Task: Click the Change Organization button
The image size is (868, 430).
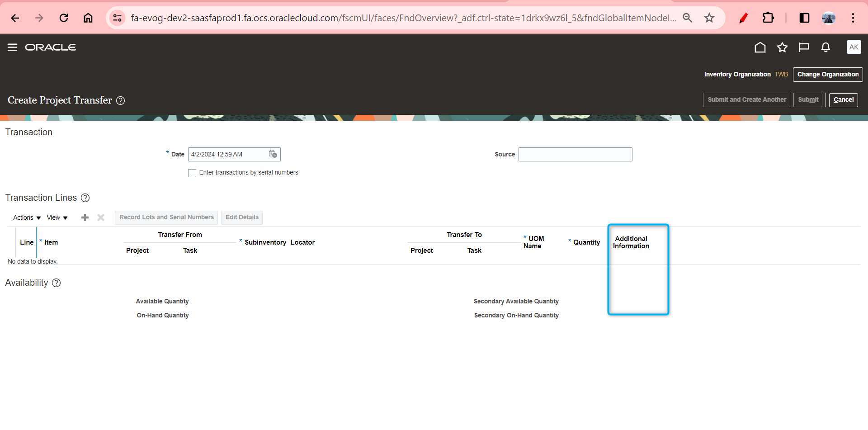Action: [x=828, y=74]
